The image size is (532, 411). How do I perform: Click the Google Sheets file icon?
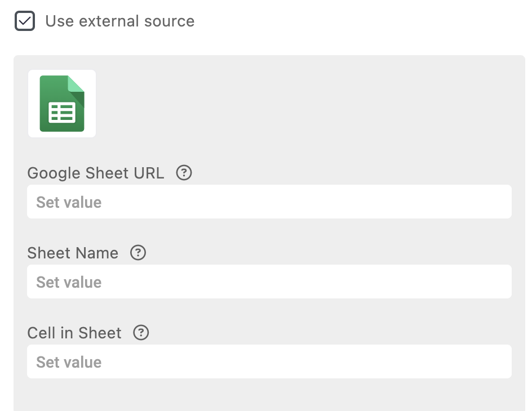click(x=62, y=104)
